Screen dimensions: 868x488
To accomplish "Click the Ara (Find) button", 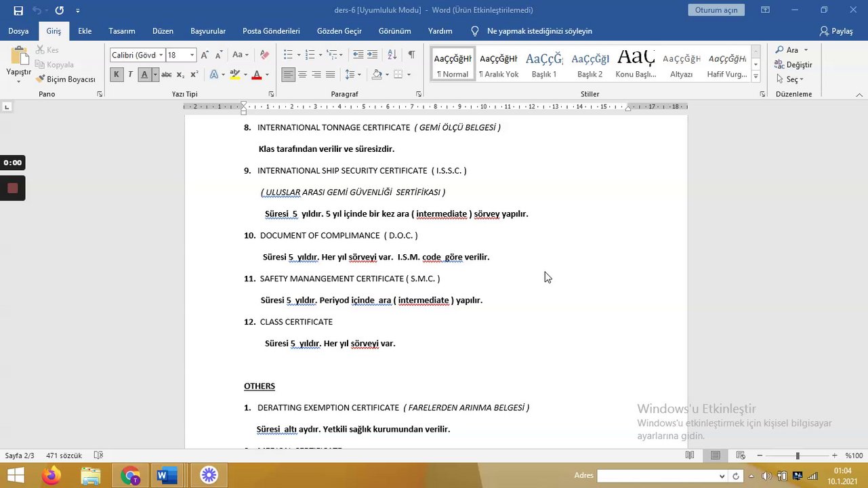I will [x=791, y=49].
